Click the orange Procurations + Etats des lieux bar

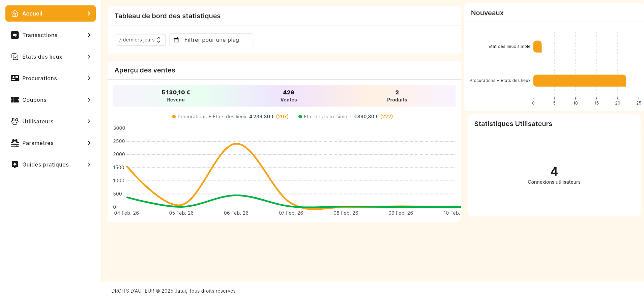tap(579, 81)
